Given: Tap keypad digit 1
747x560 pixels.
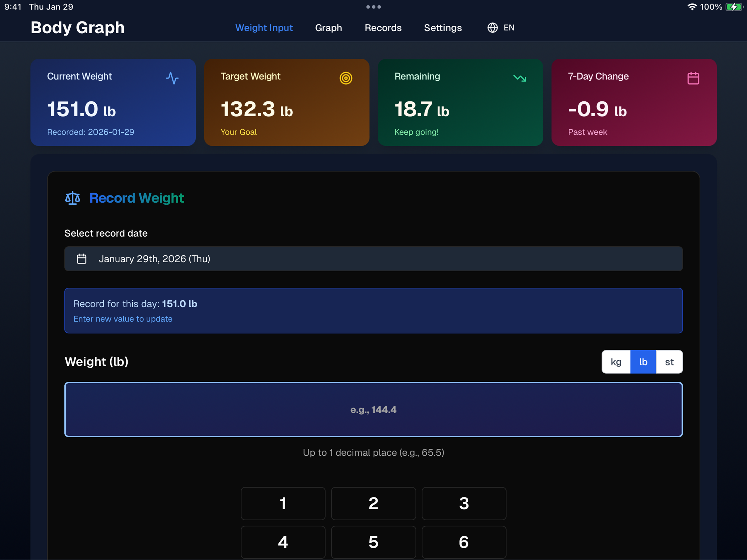Looking at the screenshot, I should pos(283,503).
